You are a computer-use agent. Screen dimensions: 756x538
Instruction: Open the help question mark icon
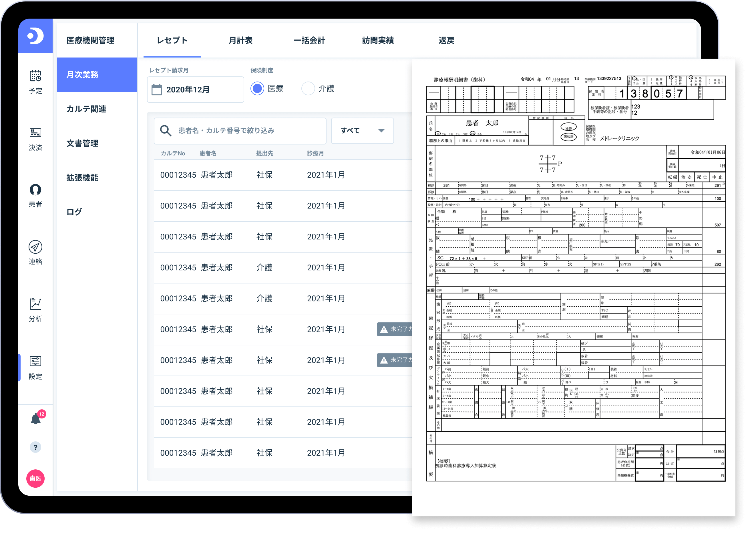point(35,447)
